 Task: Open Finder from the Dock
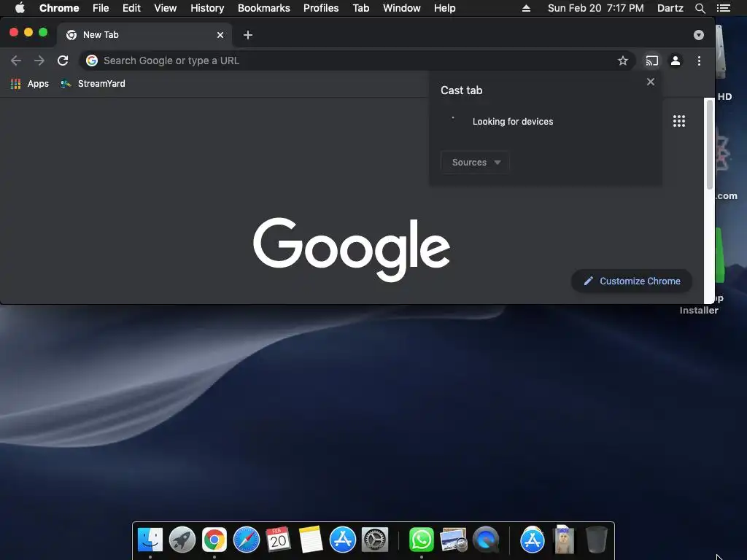(150, 540)
